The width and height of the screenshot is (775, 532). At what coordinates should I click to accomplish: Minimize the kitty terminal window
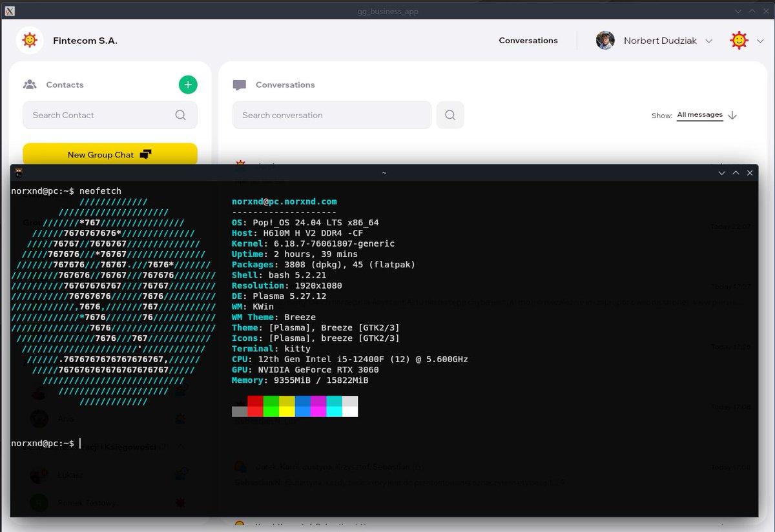722,173
